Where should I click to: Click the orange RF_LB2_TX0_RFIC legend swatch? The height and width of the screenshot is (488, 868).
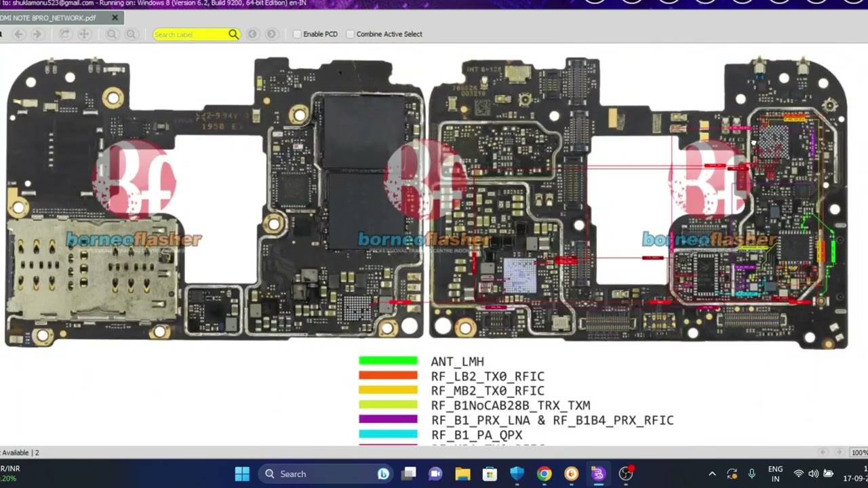coord(388,375)
